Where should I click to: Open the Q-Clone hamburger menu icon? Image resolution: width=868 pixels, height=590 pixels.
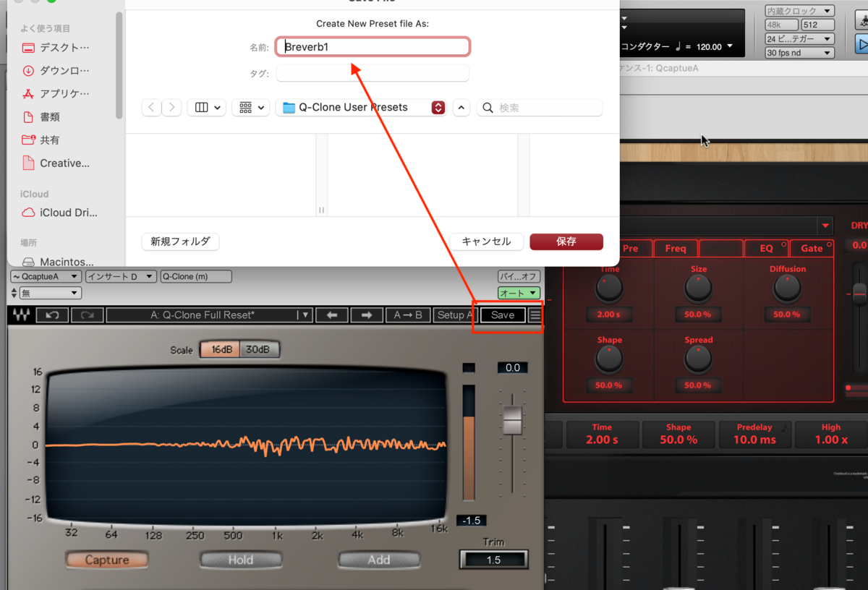point(535,315)
